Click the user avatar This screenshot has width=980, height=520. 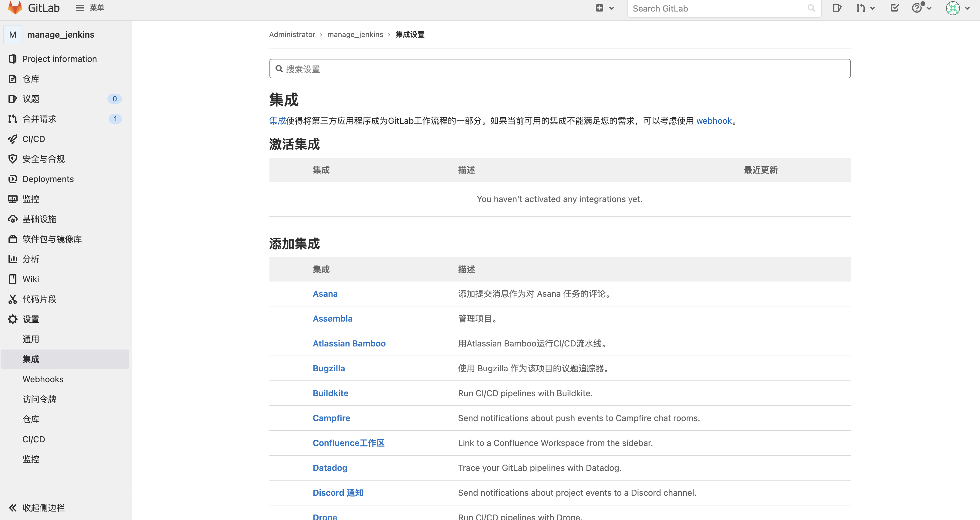coord(953,8)
